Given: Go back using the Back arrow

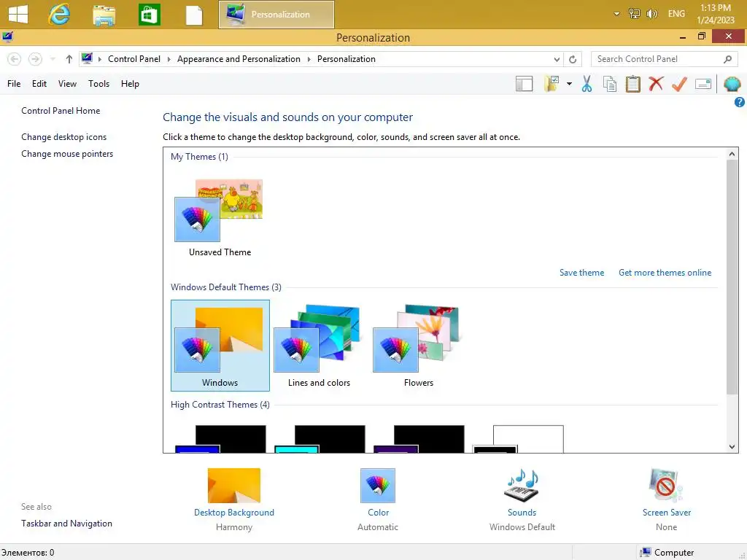Looking at the screenshot, I should coord(15,59).
